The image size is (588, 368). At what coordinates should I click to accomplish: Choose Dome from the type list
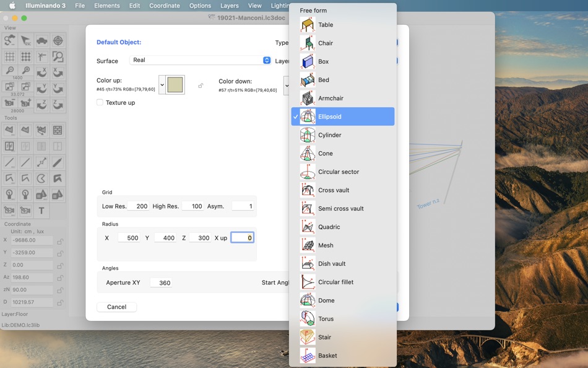tap(343, 300)
